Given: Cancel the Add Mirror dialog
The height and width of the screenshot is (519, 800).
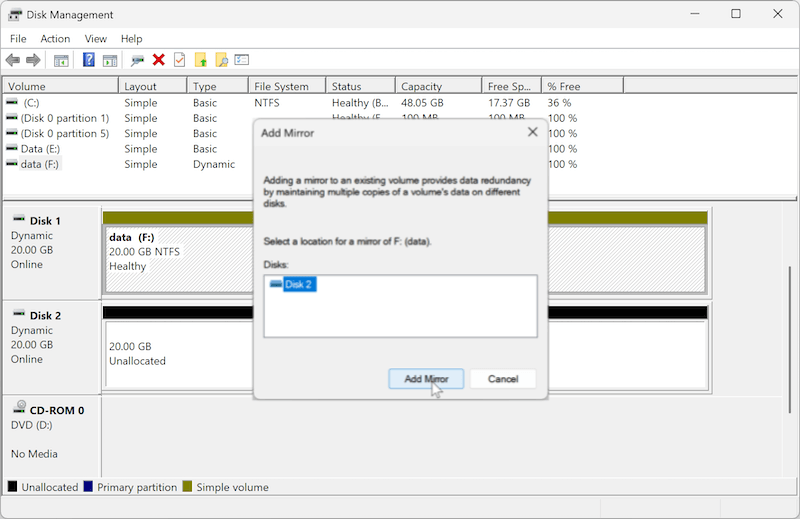Looking at the screenshot, I should pyautogui.click(x=503, y=379).
